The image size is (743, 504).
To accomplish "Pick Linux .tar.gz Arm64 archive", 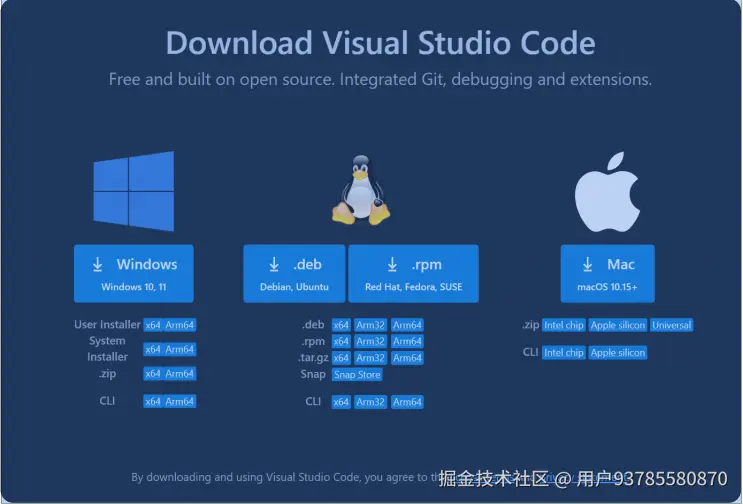I will [407, 358].
